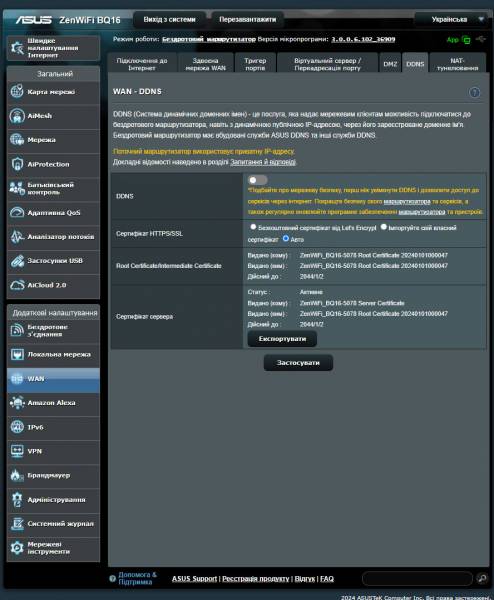Image resolution: width=494 pixels, height=600 pixels.
Task: Select the free Let's Encrypt certificate radio
Action: click(x=253, y=227)
